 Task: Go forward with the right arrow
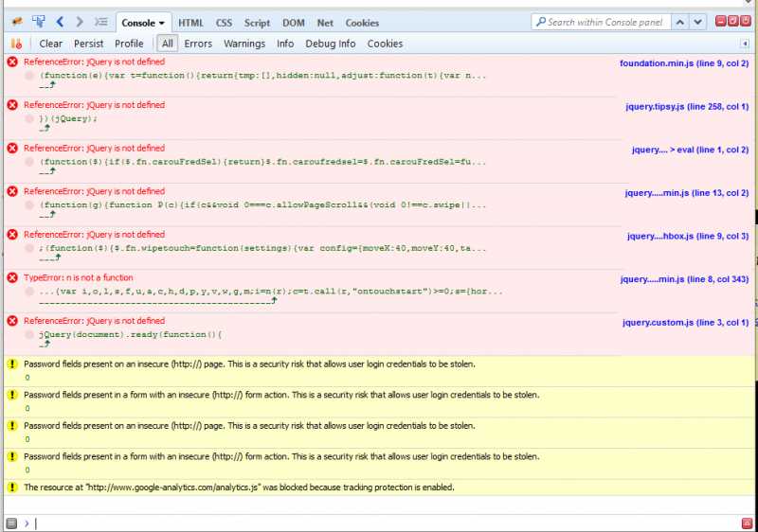(x=80, y=22)
